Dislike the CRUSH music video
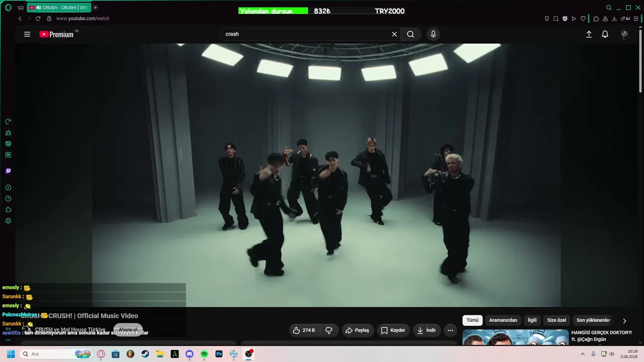This screenshot has height=362, width=644. click(329, 330)
